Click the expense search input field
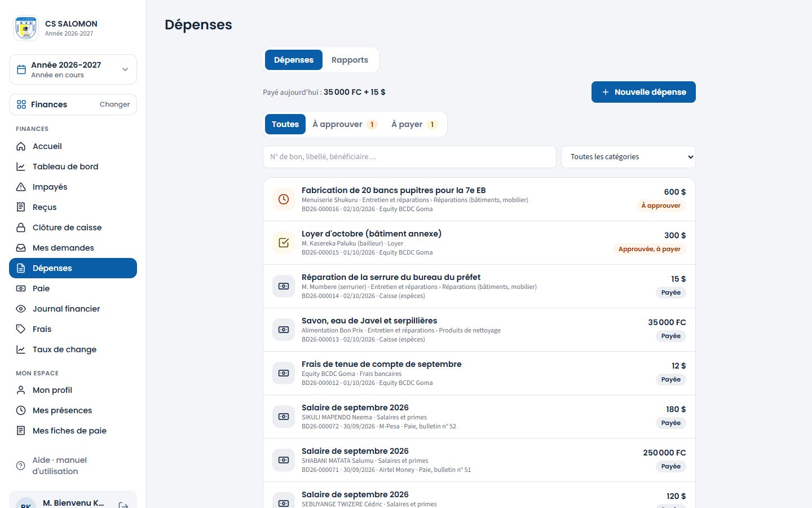The width and height of the screenshot is (812, 508). pyautogui.click(x=409, y=157)
